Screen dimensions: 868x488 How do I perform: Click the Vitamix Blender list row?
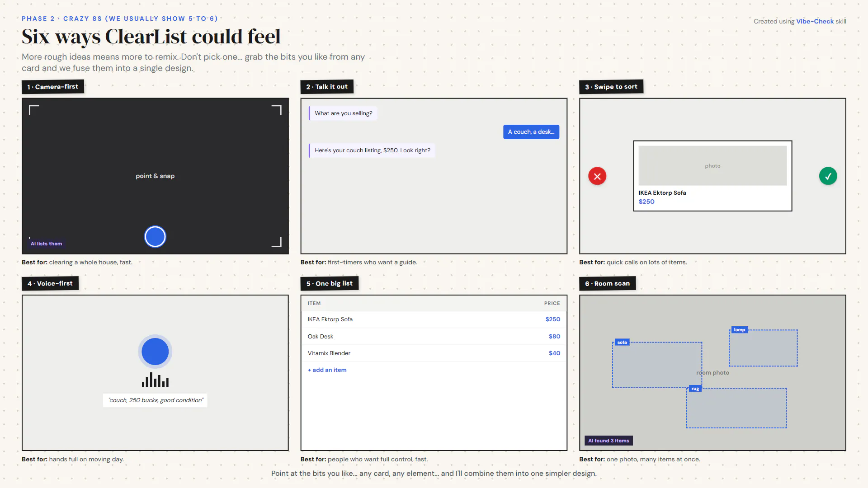tap(434, 353)
